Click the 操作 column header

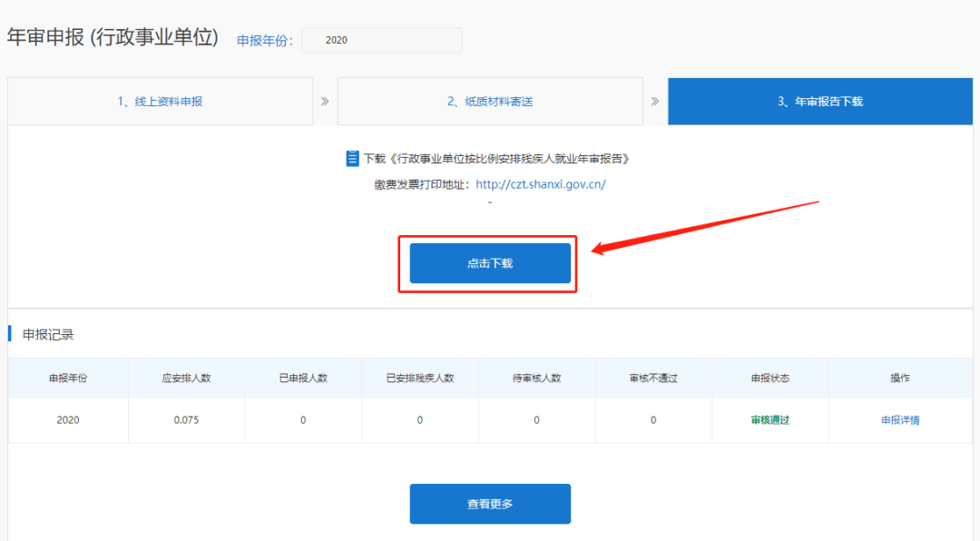900,378
